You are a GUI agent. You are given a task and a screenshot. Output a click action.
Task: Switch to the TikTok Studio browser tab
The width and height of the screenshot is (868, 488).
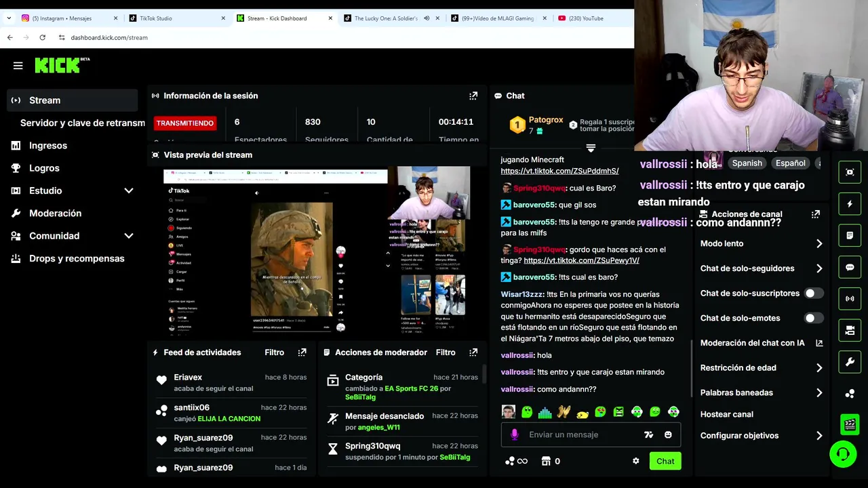[x=176, y=18]
